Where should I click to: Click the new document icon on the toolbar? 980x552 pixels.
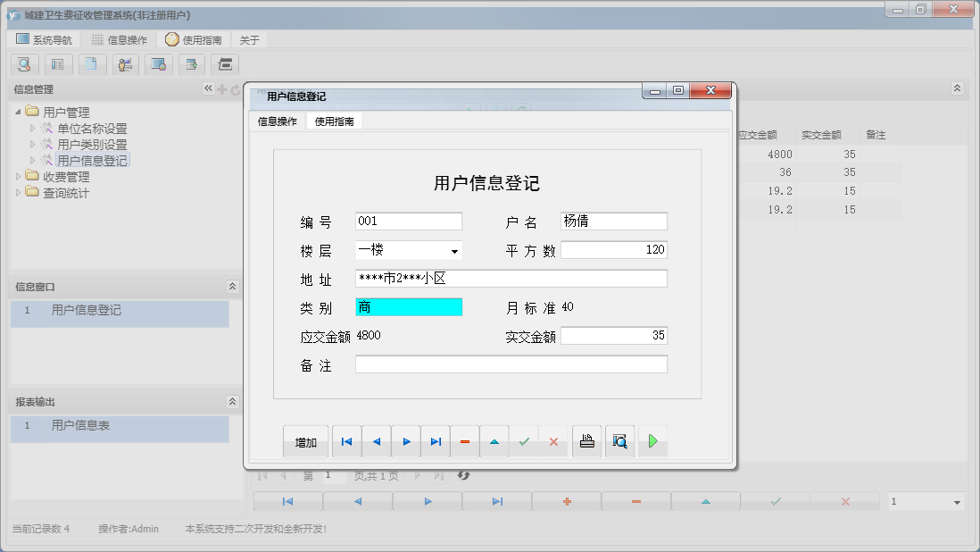[92, 64]
